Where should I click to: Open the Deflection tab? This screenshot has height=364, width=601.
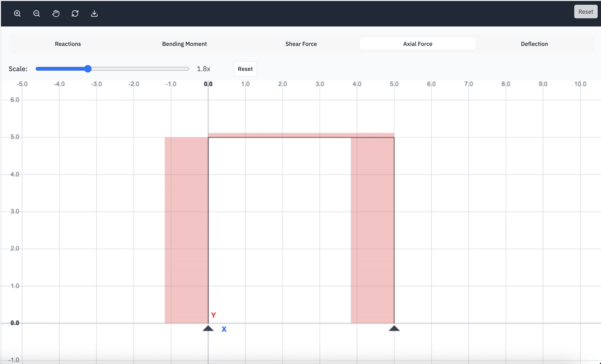[x=534, y=44]
